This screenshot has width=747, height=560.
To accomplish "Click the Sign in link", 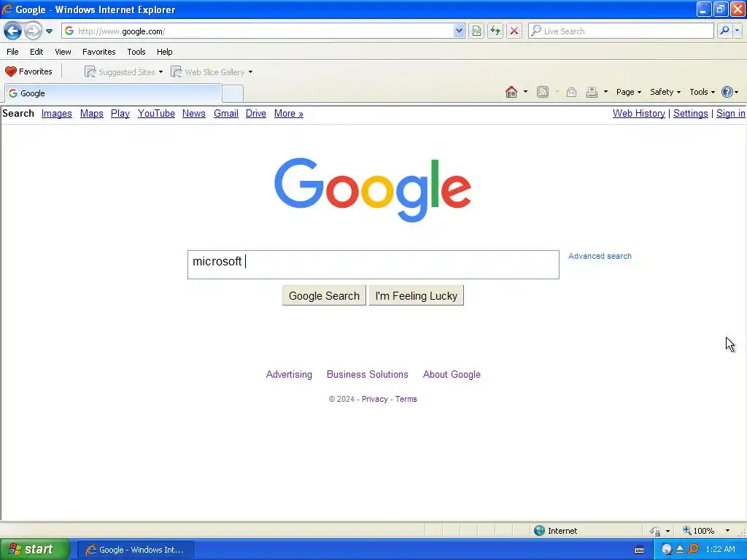I will click(x=731, y=113).
